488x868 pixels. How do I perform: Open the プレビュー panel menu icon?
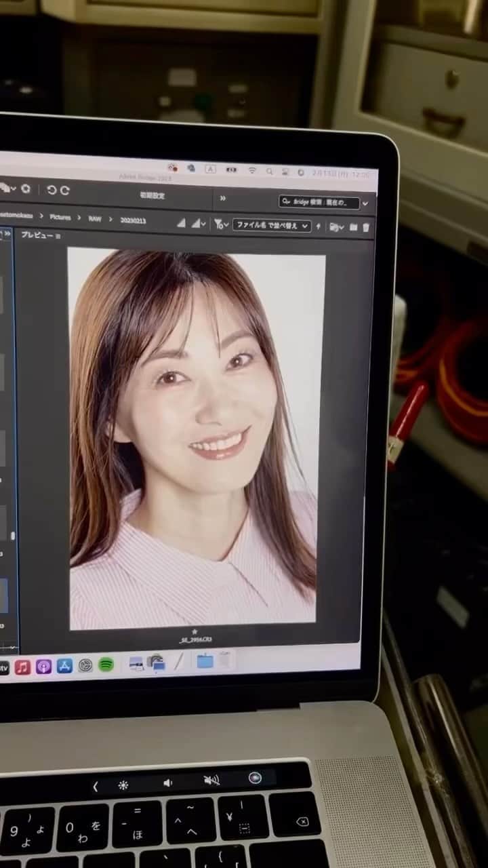tap(58, 235)
